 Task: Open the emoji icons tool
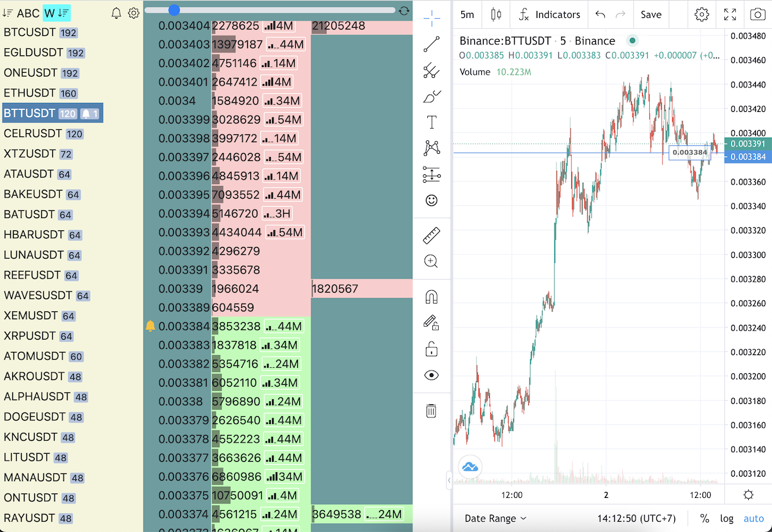pos(432,200)
